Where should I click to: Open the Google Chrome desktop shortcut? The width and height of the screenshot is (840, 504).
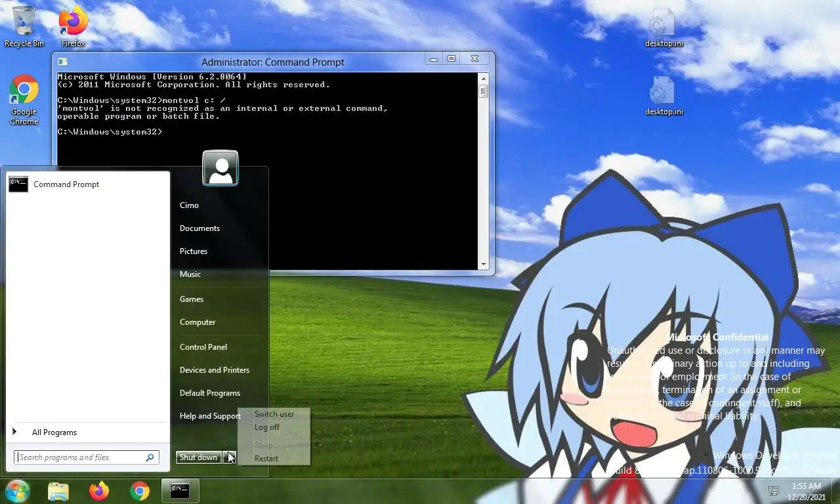[24, 100]
